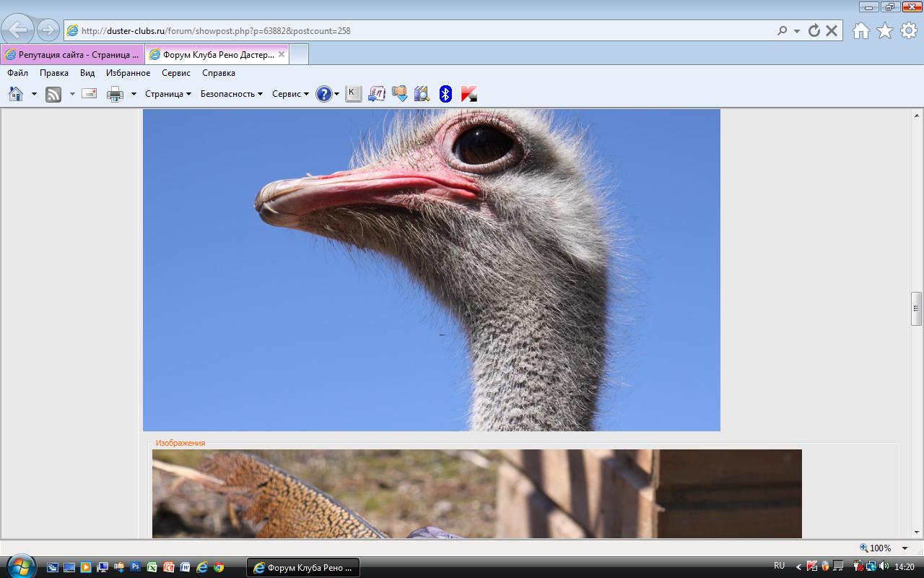Expand the Print button dropdown arrow
This screenshot has height=578, width=924.
point(134,94)
